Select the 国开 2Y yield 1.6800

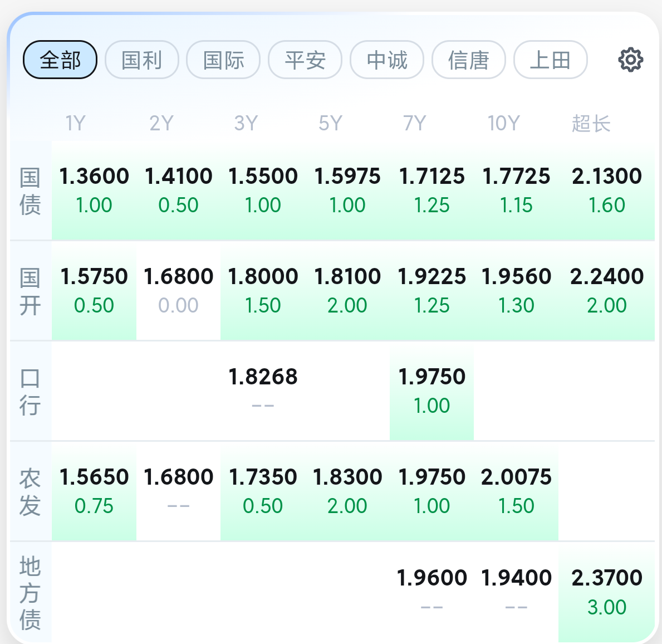179,277
